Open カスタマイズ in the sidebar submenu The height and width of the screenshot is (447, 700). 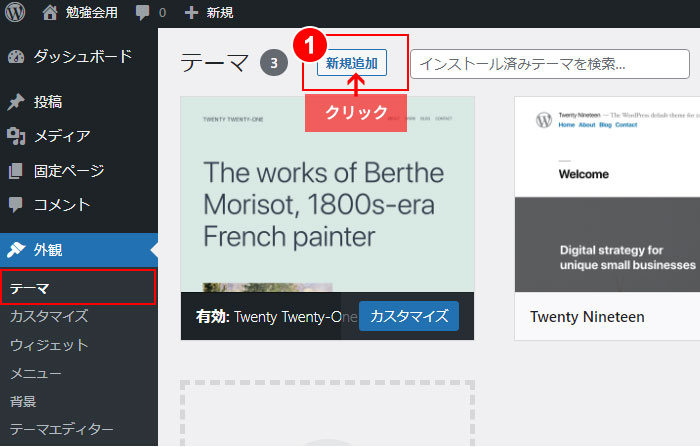[x=49, y=316]
